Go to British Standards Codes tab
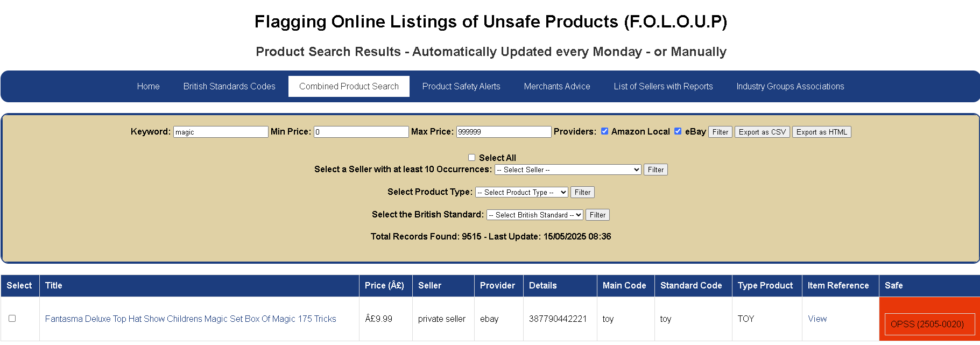980x345 pixels. pyautogui.click(x=229, y=86)
